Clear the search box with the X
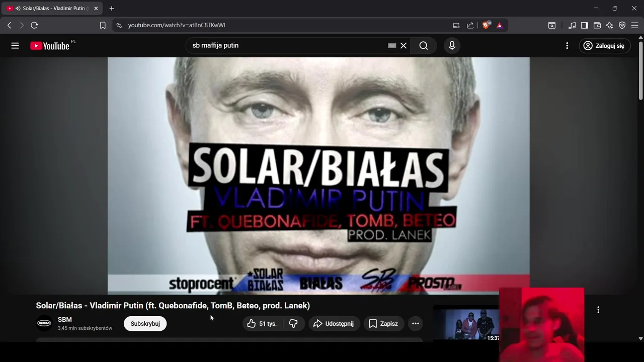The height and width of the screenshot is (362, 644). (x=404, y=46)
